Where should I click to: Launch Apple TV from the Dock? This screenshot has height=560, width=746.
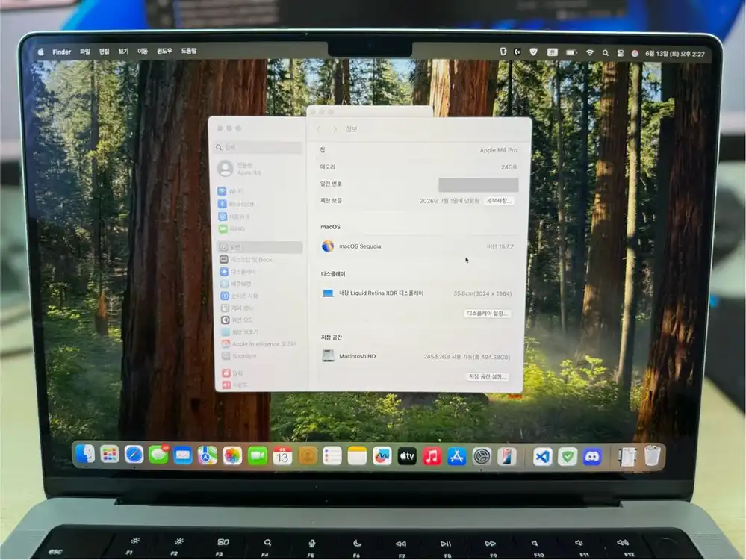(407, 457)
